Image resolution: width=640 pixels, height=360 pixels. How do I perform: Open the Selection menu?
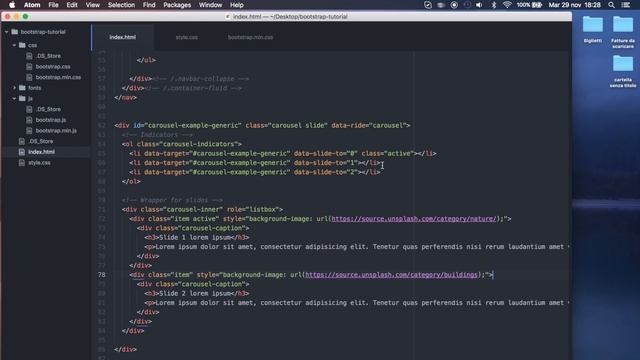pos(121,5)
